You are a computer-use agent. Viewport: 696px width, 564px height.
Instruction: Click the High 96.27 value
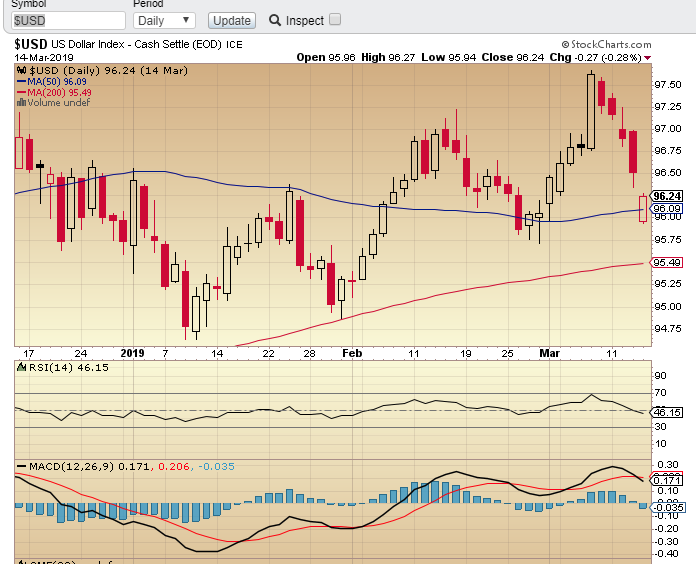(388, 58)
